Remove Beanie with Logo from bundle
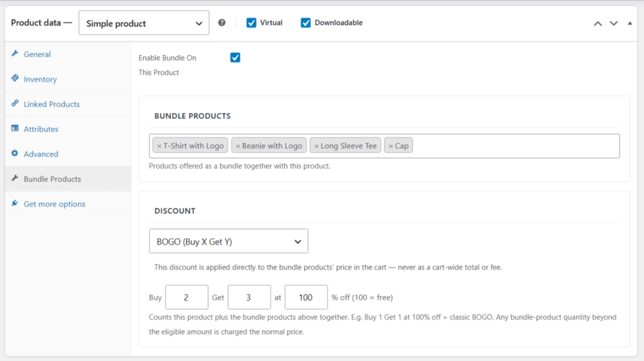 (x=238, y=146)
